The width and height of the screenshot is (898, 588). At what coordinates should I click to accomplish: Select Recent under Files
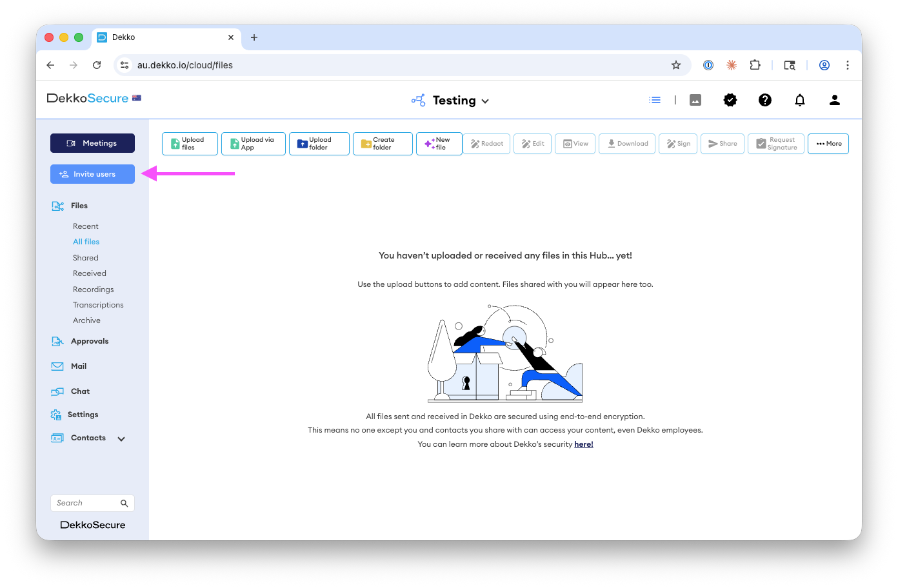pyautogui.click(x=86, y=226)
